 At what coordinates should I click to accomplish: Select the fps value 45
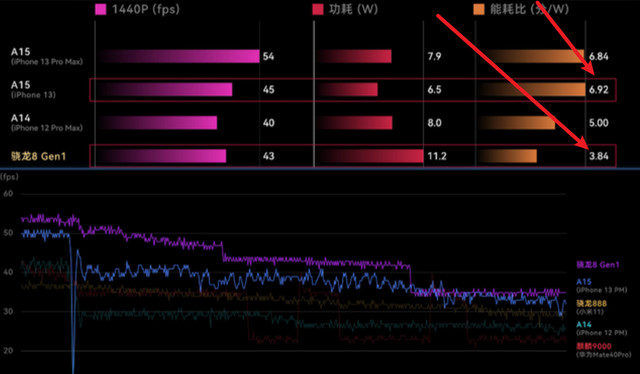point(269,89)
